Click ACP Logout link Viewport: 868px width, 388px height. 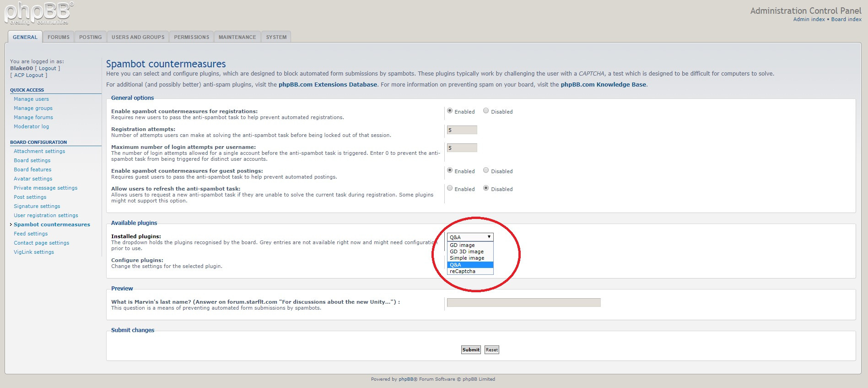[x=28, y=75]
